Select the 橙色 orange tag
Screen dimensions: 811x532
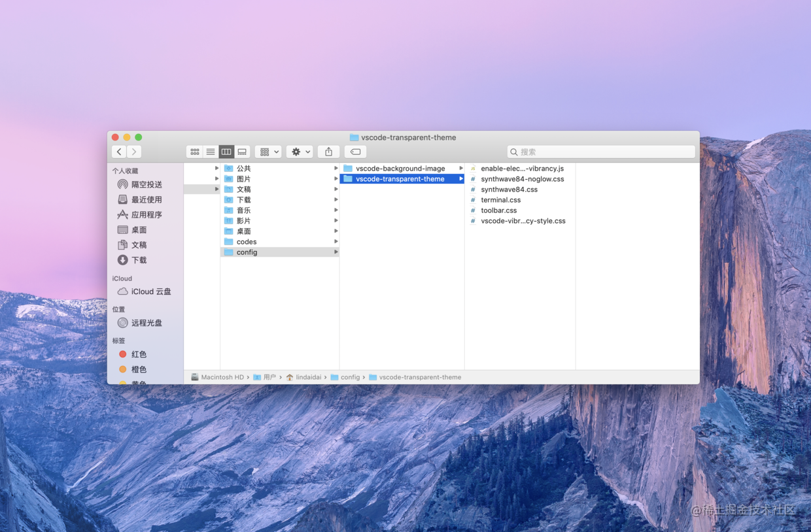point(133,369)
